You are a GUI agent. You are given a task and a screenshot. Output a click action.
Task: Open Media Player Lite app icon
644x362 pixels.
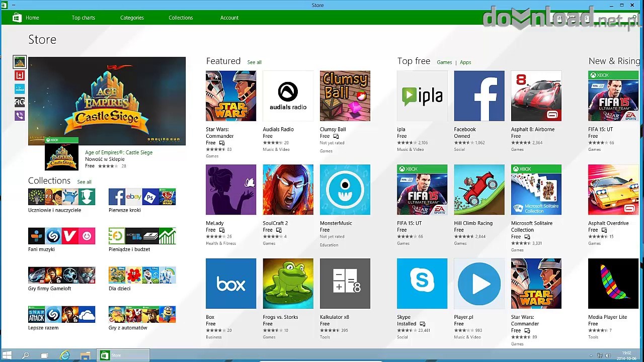[x=613, y=284]
